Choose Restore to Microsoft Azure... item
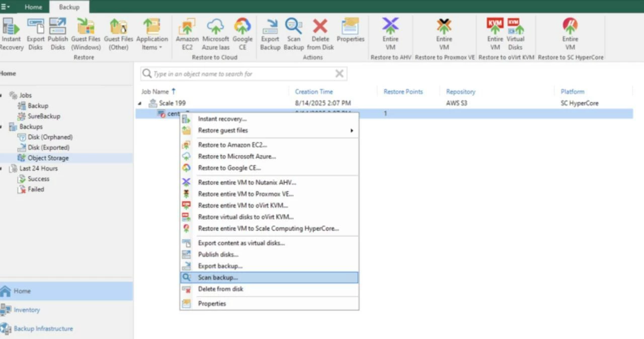 [x=269, y=157]
